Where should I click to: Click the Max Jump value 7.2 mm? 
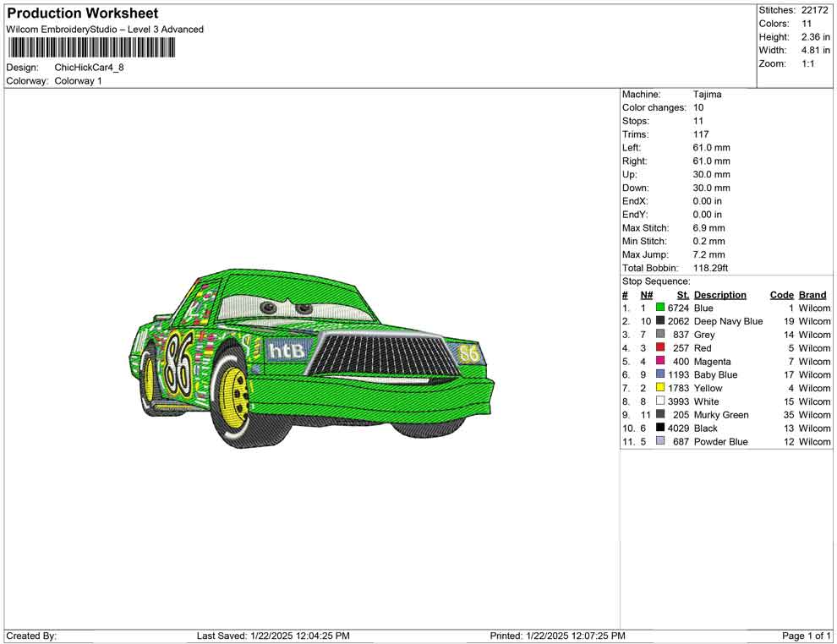pyautogui.click(x=708, y=254)
